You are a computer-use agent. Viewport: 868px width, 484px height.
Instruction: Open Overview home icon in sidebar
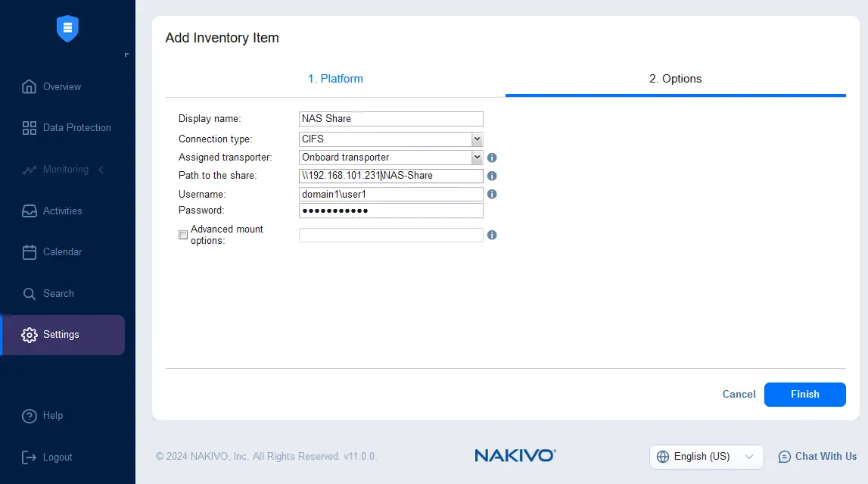tap(29, 86)
